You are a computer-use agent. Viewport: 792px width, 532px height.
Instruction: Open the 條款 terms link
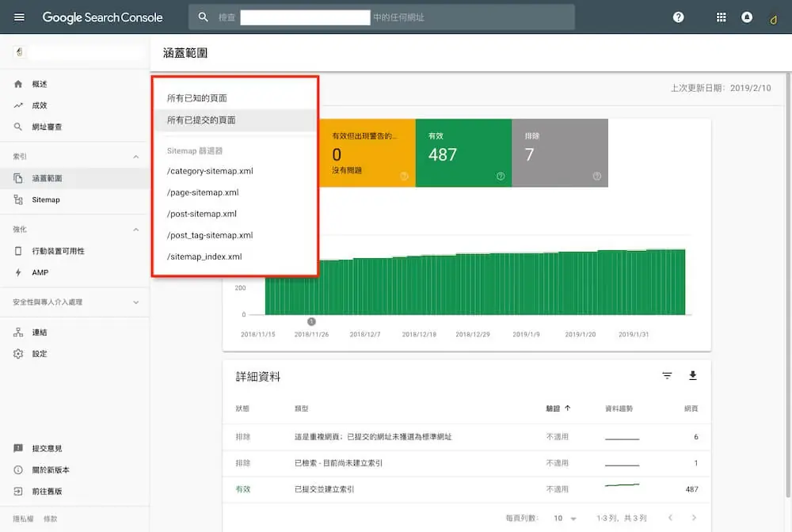(x=51, y=519)
